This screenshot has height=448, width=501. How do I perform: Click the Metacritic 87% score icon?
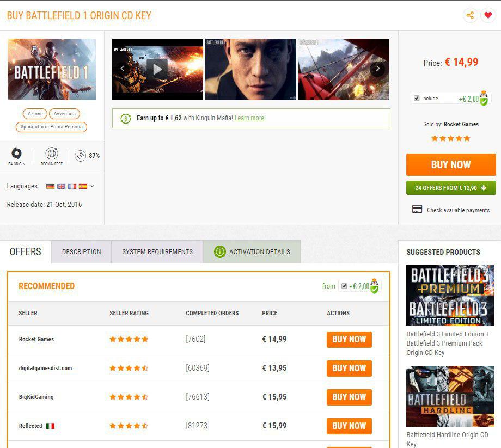point(80,156)
